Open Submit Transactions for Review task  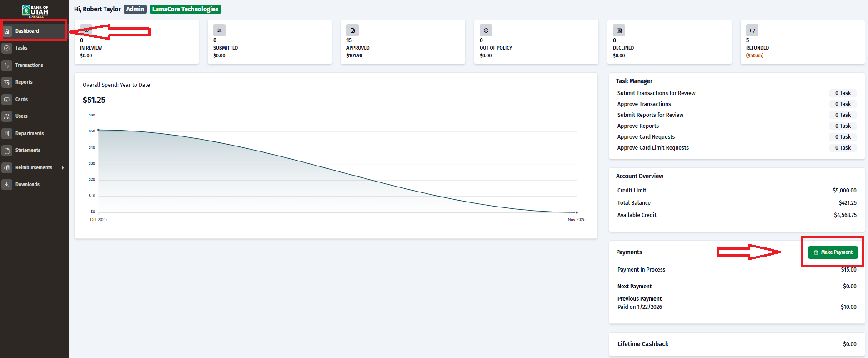pos(656,93)
